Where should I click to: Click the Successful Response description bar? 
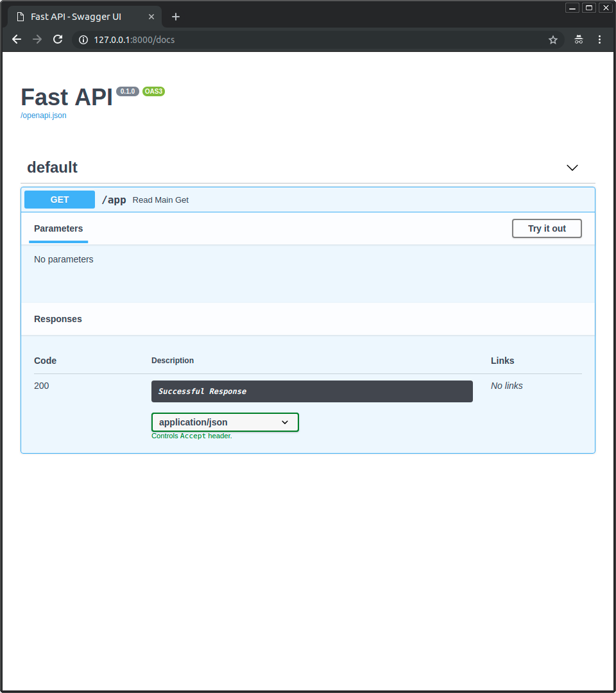click(312, 391)
